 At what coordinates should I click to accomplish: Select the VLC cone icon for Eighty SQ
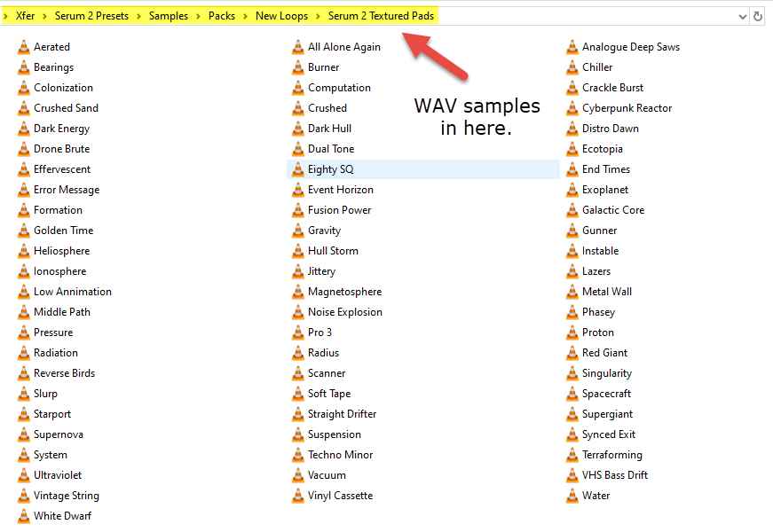(298, 169)
